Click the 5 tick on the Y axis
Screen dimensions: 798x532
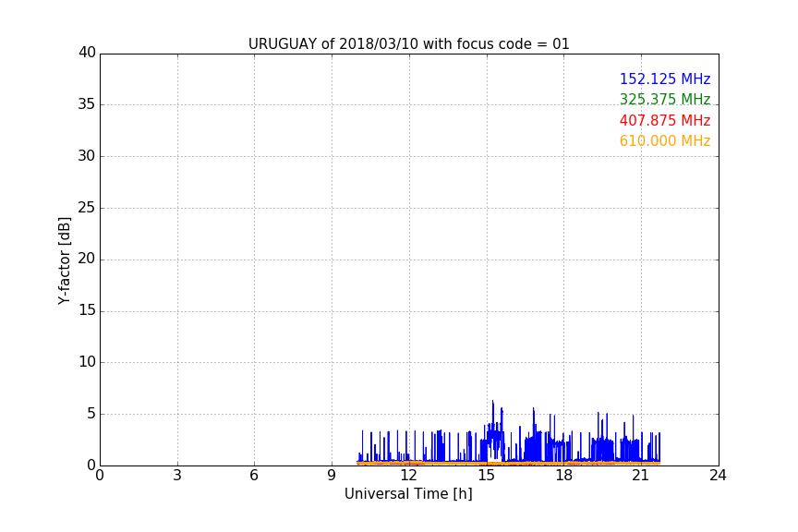coord(91,414)
